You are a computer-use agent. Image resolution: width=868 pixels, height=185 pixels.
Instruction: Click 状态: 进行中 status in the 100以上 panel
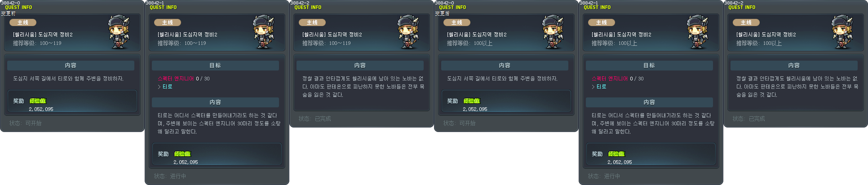click(604, 176)
